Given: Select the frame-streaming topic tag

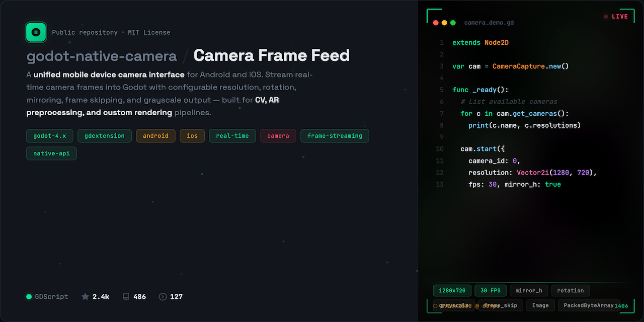Looking at the screenshot, I should [335, 136].
